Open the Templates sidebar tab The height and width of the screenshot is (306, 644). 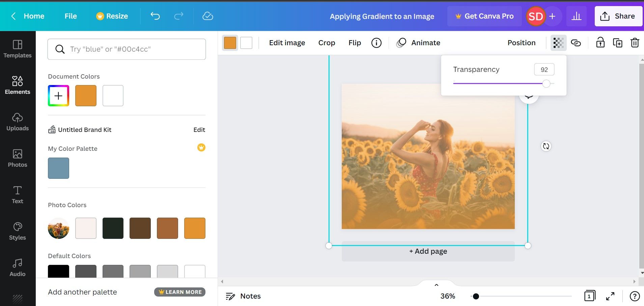(18, 49)
